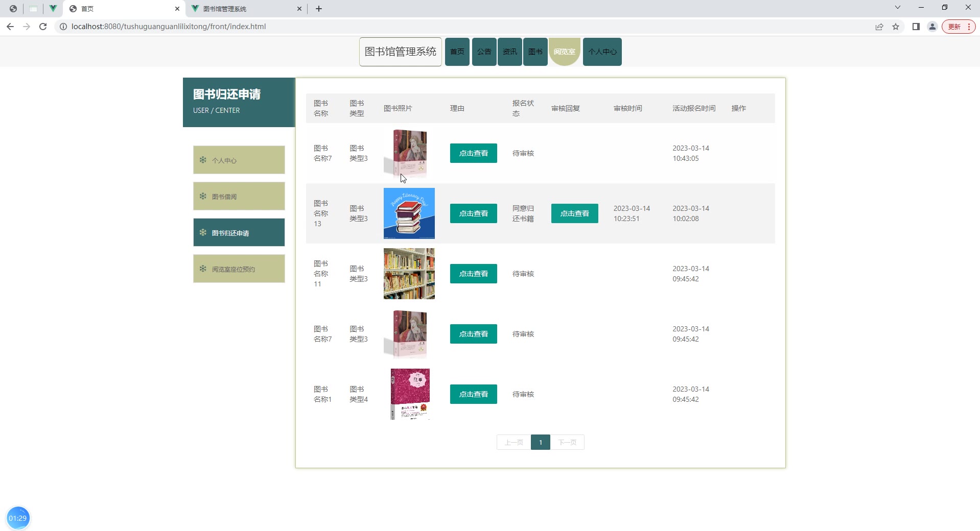Select 图书归还申请 in the left sidebar
The width and height of the screenshot is (980, 531).
point(239,232)
